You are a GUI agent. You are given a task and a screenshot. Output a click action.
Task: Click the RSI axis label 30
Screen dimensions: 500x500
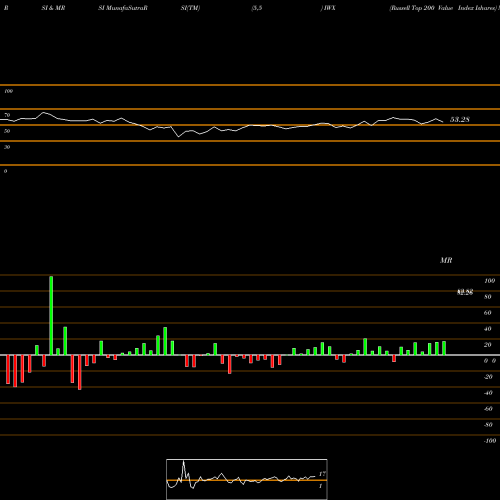point(7,147)
